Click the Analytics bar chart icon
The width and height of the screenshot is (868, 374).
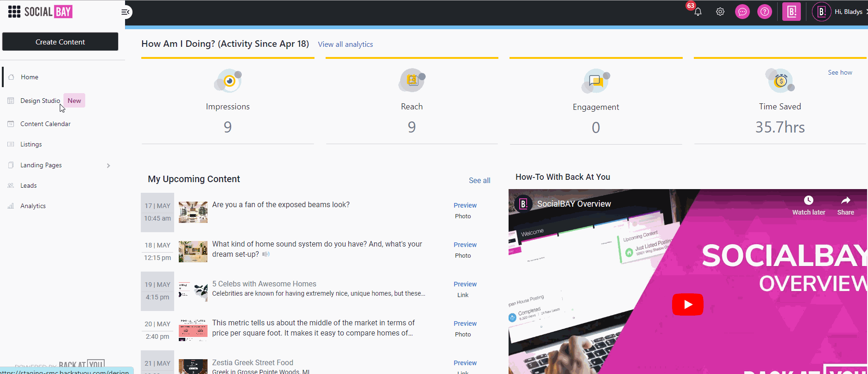pos(11,206)
